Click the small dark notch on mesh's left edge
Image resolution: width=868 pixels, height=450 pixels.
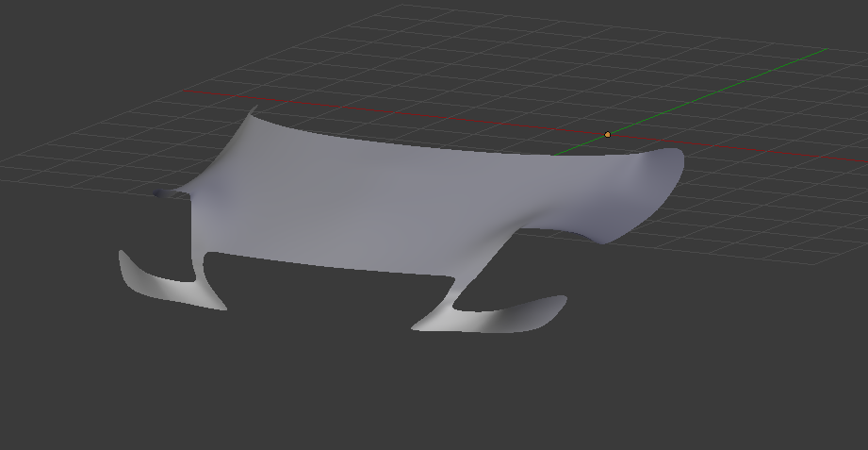[x=170, y=194]
